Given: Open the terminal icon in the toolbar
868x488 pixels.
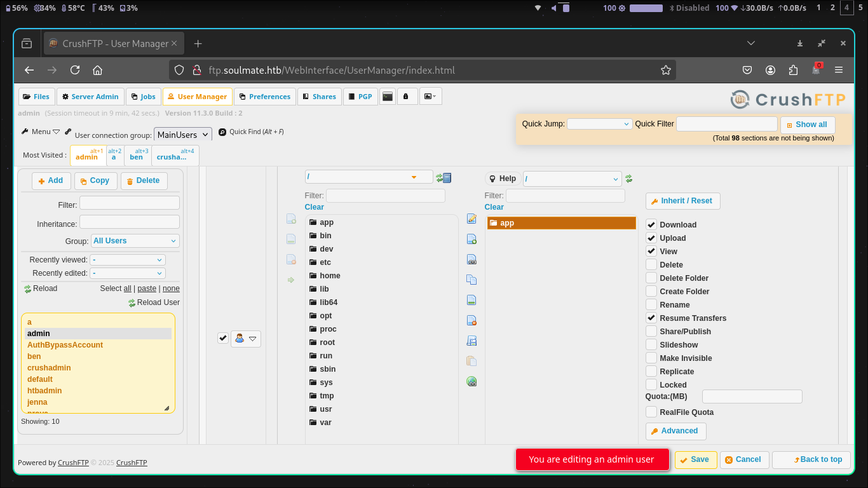Looking at the screenshot, I should point(388,96).
